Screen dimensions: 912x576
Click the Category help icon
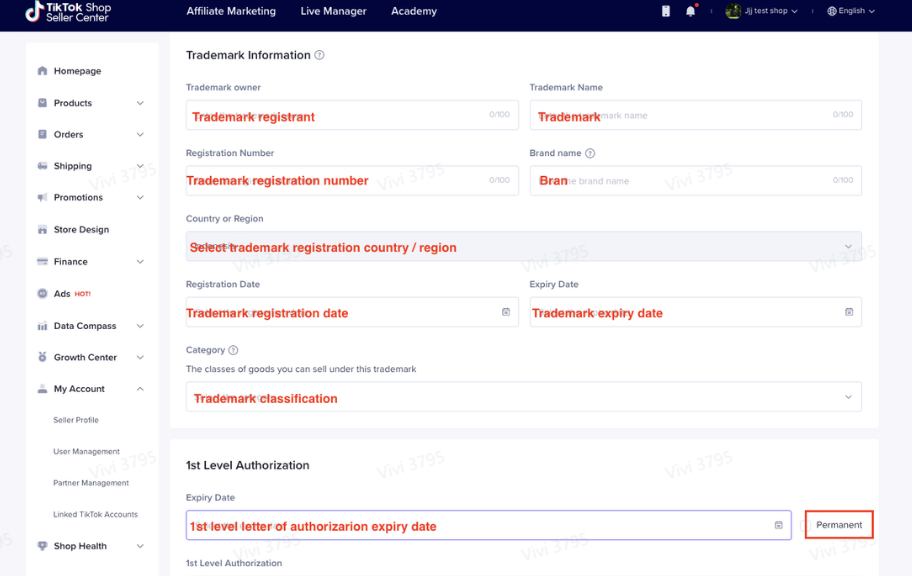(x=233, y=351)
